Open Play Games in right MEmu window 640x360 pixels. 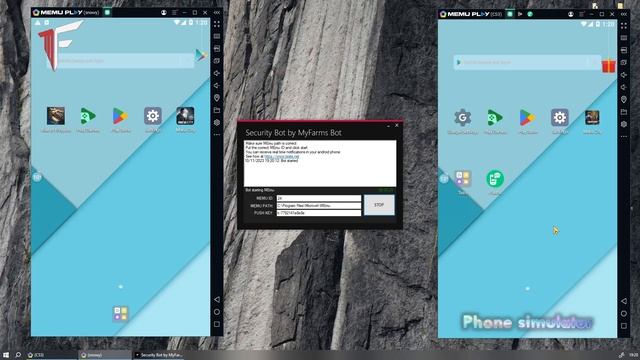(495, 118)
